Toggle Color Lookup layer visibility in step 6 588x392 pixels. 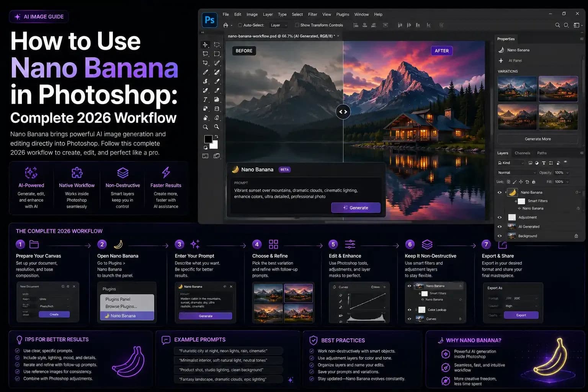tap(410, 310)
